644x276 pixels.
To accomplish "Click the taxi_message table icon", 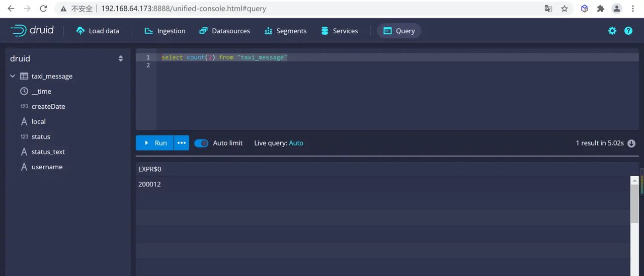I will (x=24, y=76).
